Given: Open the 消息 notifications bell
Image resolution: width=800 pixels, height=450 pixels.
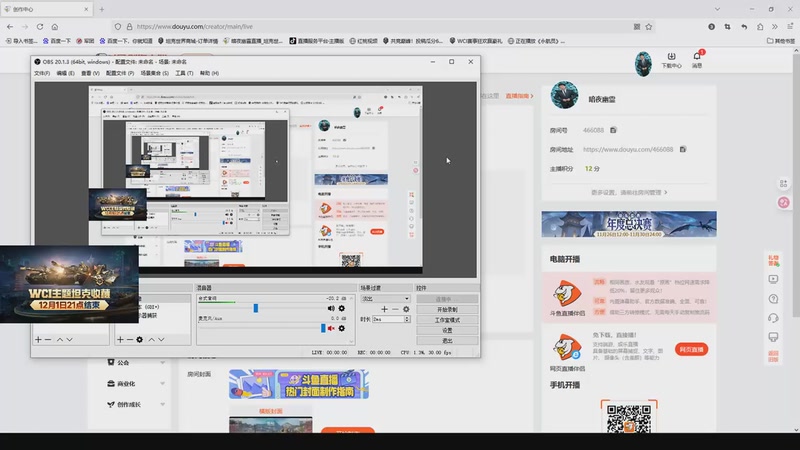Looking at the screenshot, I should (x=697, y=59).
